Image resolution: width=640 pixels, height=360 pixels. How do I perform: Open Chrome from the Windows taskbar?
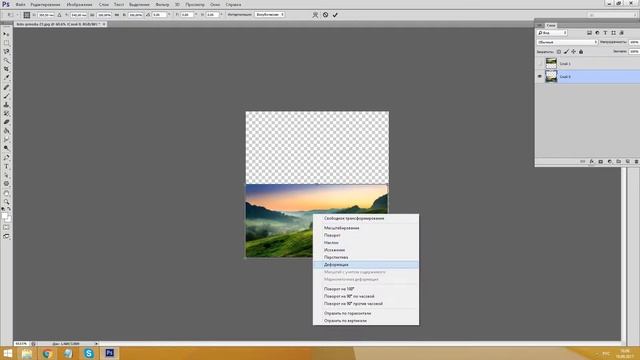(x=47, y=353)
